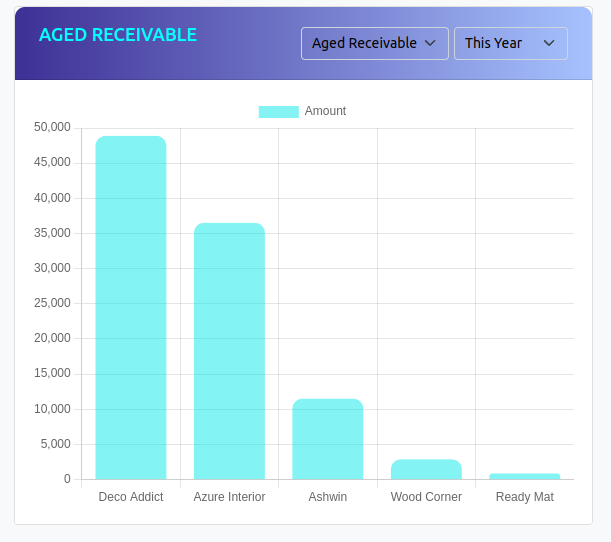Click the Ashwin bar in the chart

pos(327,439)
